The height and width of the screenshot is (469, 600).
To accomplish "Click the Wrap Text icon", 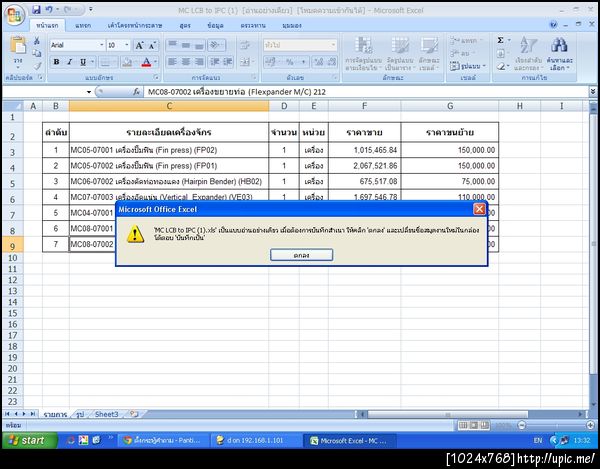I will [245, 46].
